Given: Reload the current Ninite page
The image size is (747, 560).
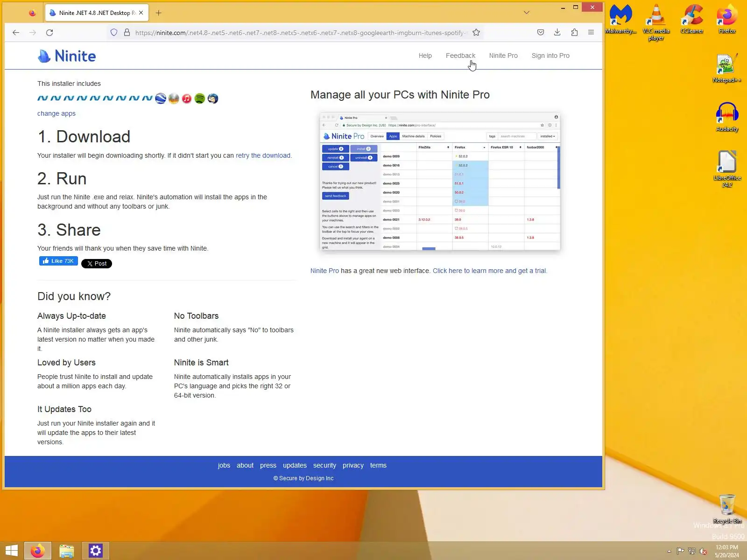Looking at the screenshot, I should coord(49,33).
